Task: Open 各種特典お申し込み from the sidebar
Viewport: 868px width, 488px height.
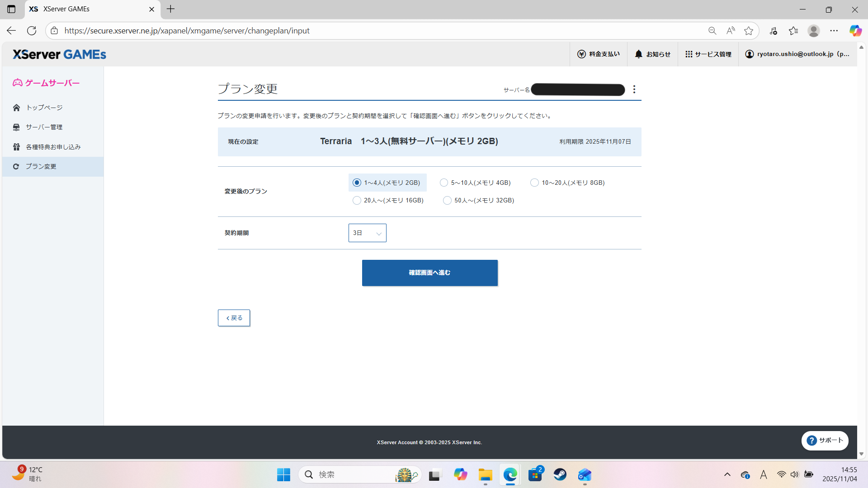Action: [x=53, y=146]
